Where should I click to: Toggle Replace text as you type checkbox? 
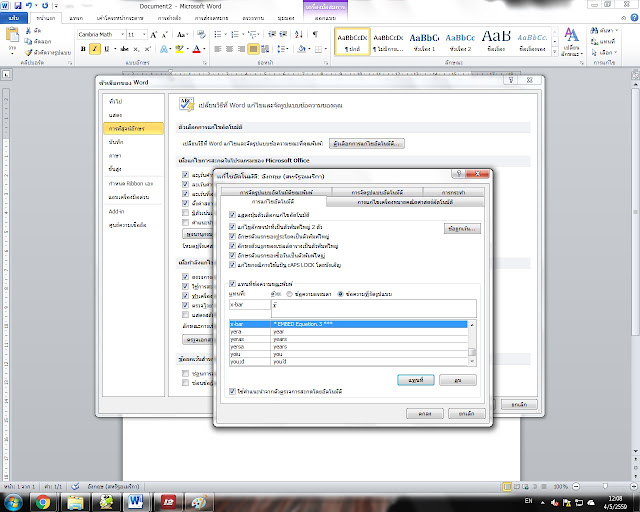232,283
